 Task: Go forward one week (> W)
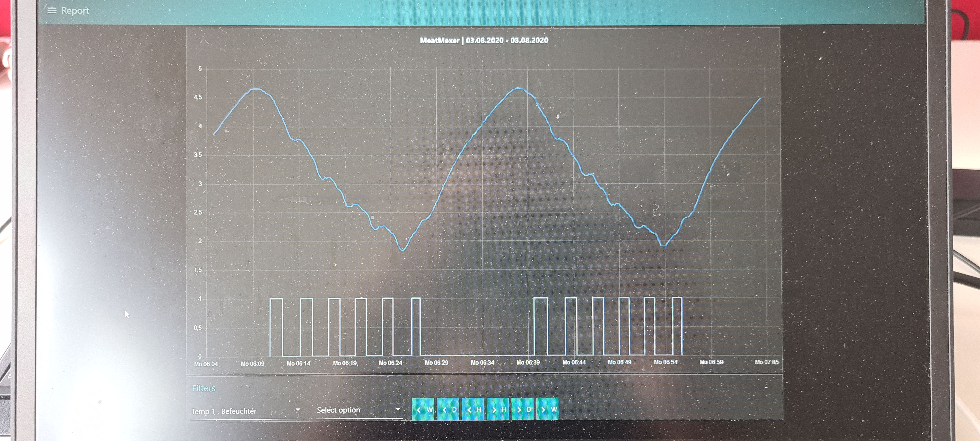(x=547, y=409)
